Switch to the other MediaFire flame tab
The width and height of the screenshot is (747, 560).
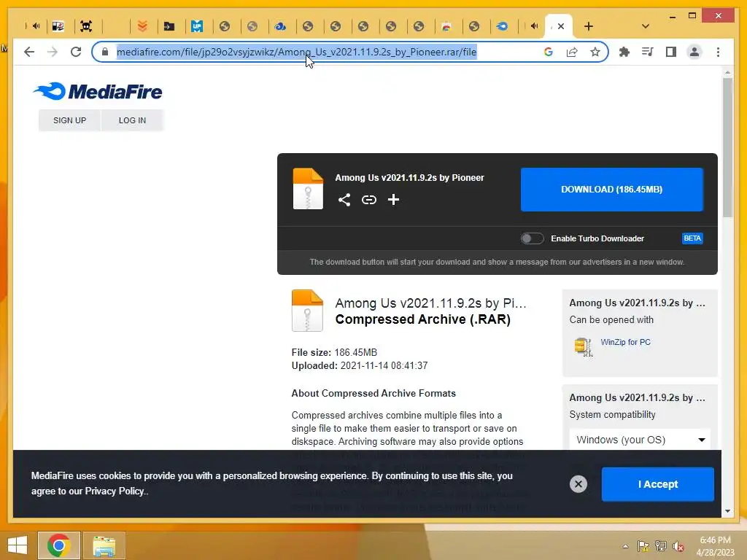(502, 26)
